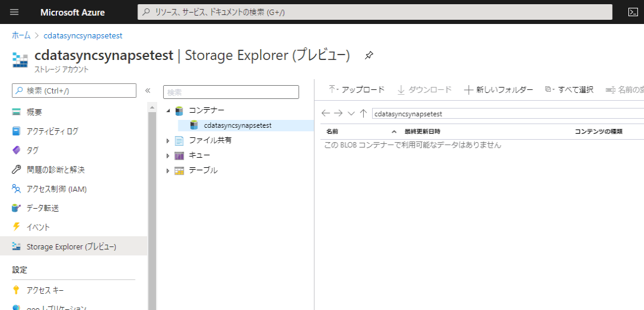Click 新しいフォルダー in the toolbar
The width and height of the screenshot is (644, 310).
(499, 90)
